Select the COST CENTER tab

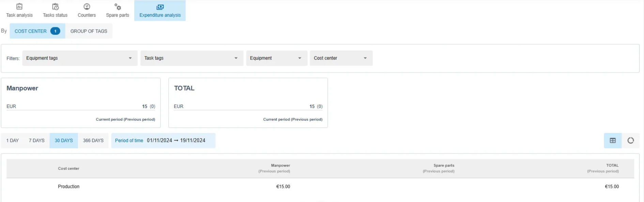pos(37,31)
